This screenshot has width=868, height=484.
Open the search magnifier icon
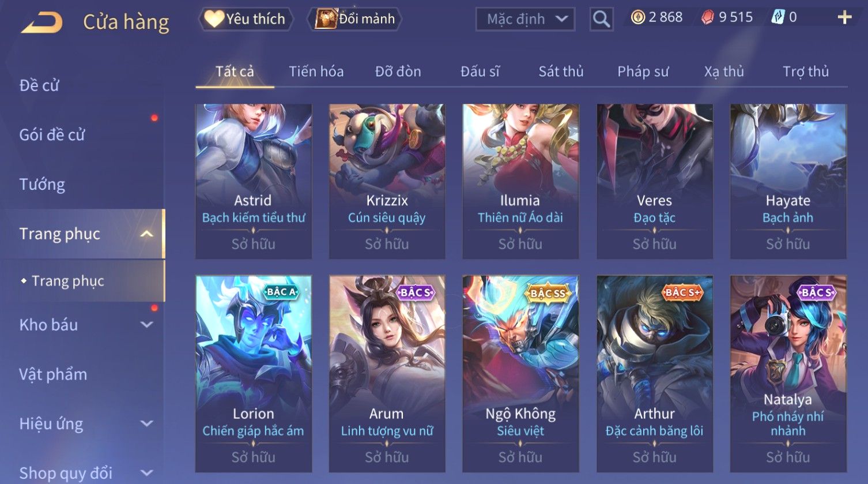tap(601, 20)
